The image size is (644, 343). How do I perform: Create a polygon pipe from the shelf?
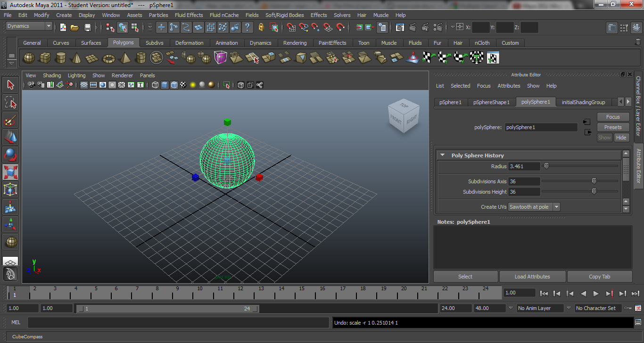pos(141,58)
